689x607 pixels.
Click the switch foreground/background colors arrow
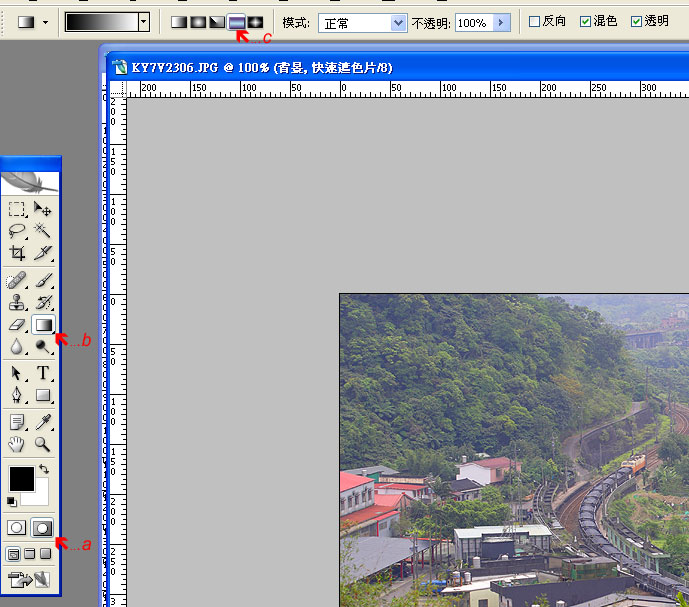[44, 469]
